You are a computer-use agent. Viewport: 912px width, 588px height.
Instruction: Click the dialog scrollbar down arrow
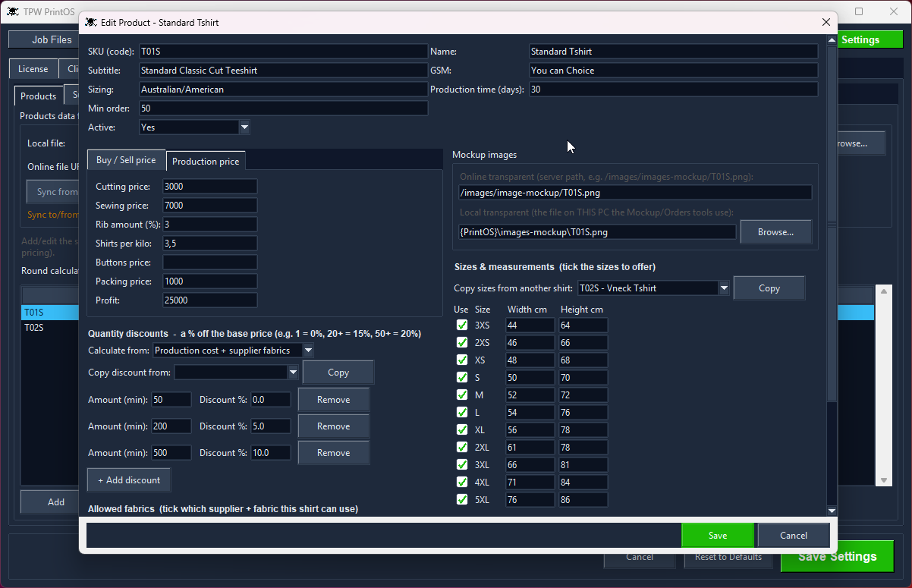[832, 511]
